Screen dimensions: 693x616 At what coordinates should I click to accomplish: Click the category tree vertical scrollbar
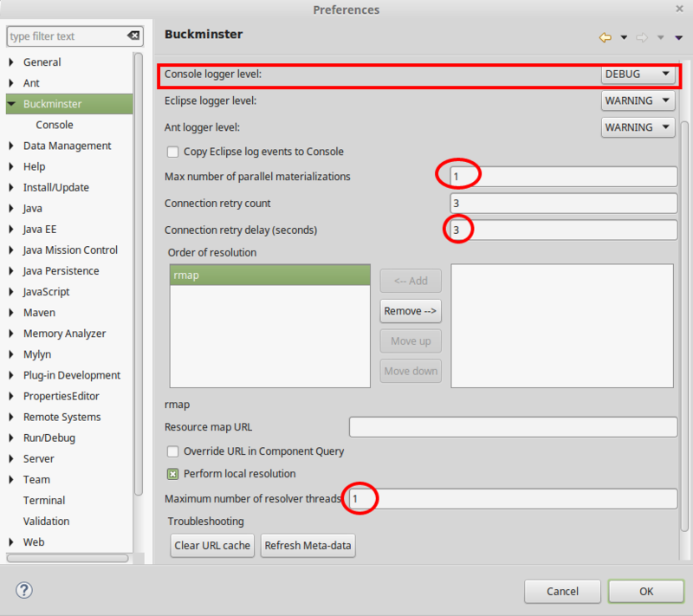click(138, 260)
